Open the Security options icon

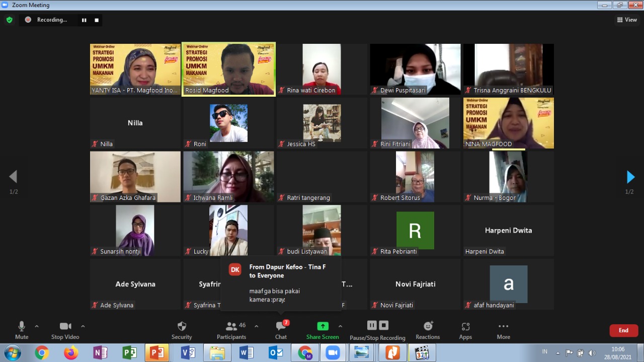tap(182, 326)
